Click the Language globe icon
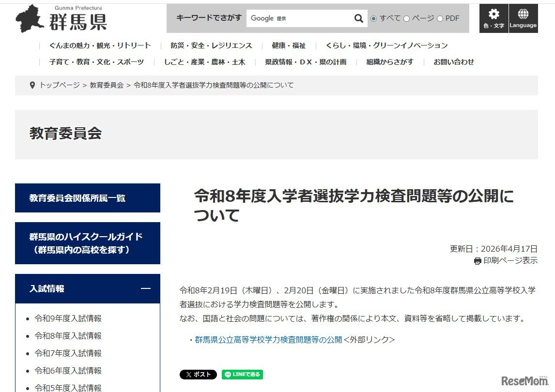The width and height of the screenshot is (555, 392). click(523, 18)
